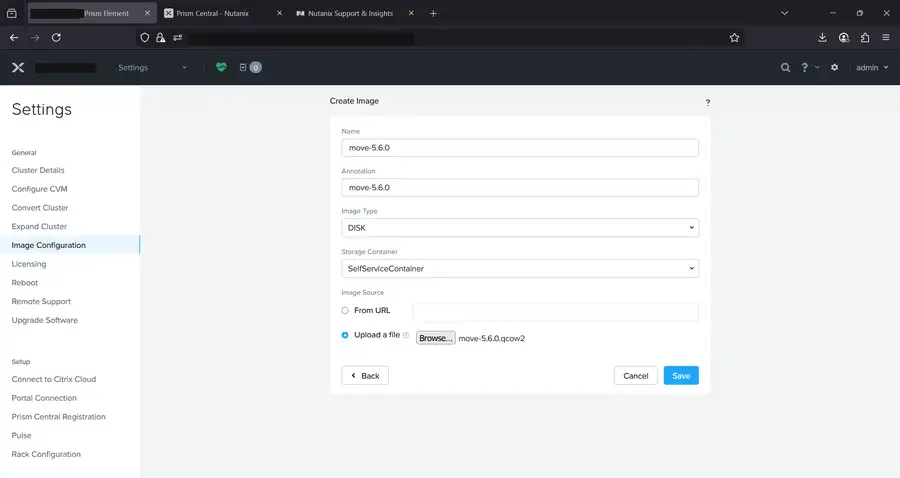Click the From URL text field
Image resolution: width=900 pixels, height=478 pixels.
[x=556, y=312]
